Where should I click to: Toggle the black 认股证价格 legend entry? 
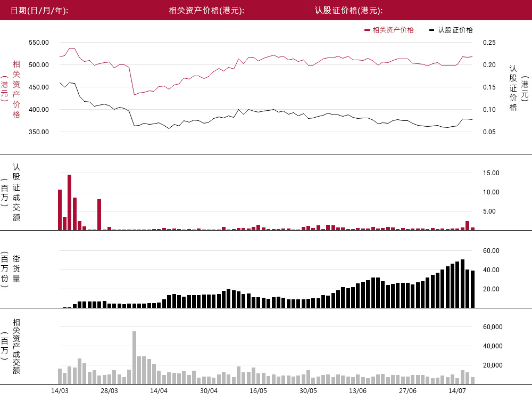click(x=451, y=30)
